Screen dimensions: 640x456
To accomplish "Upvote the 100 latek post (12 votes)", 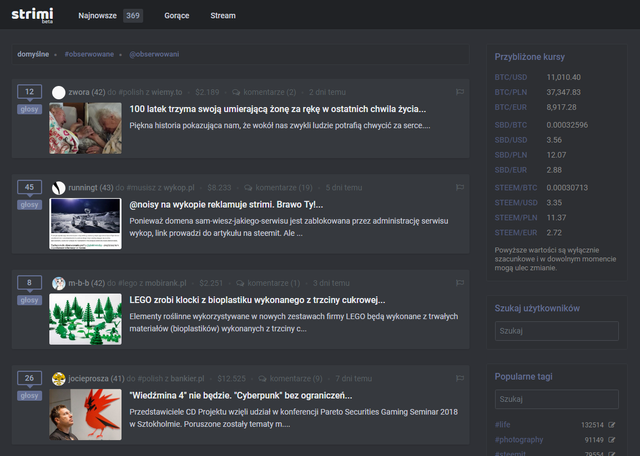I will pos(29,92).
